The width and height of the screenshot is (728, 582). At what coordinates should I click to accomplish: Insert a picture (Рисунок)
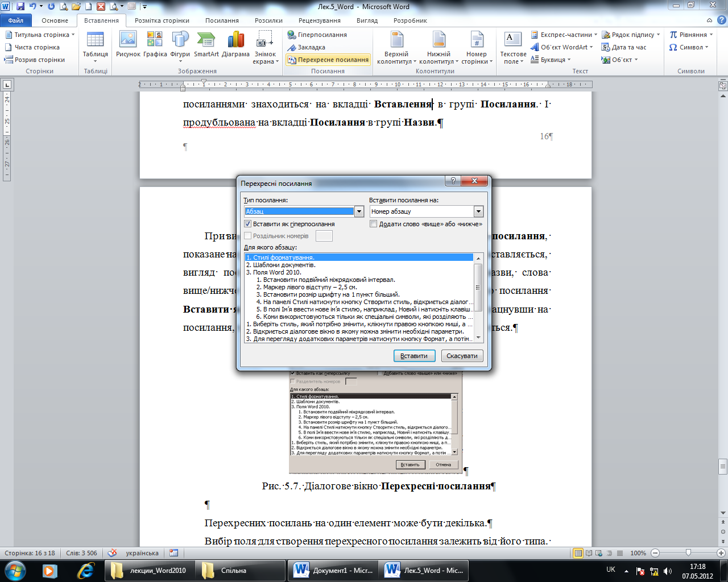click(x=128, y=45)
